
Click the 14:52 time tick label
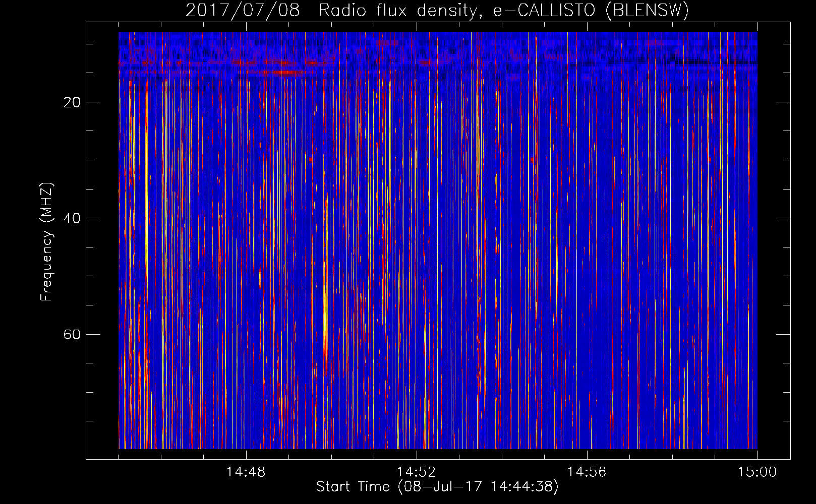[416, 472]
